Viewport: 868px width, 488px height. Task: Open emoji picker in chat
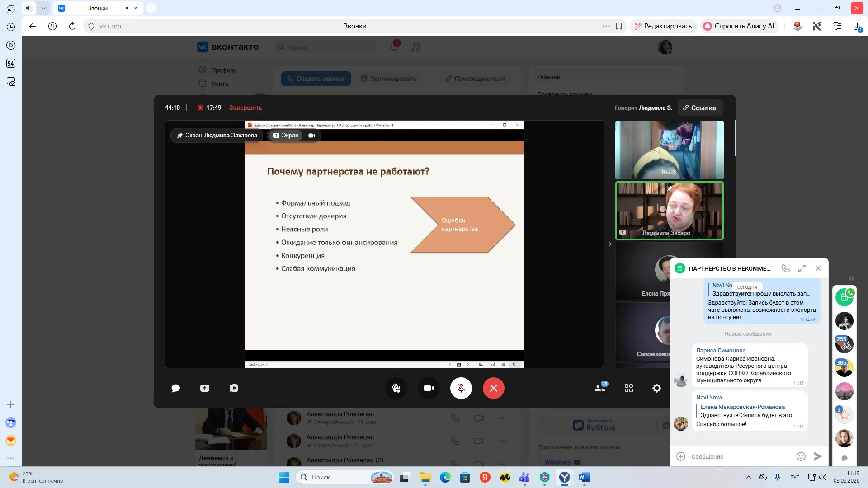pos(801,456)
